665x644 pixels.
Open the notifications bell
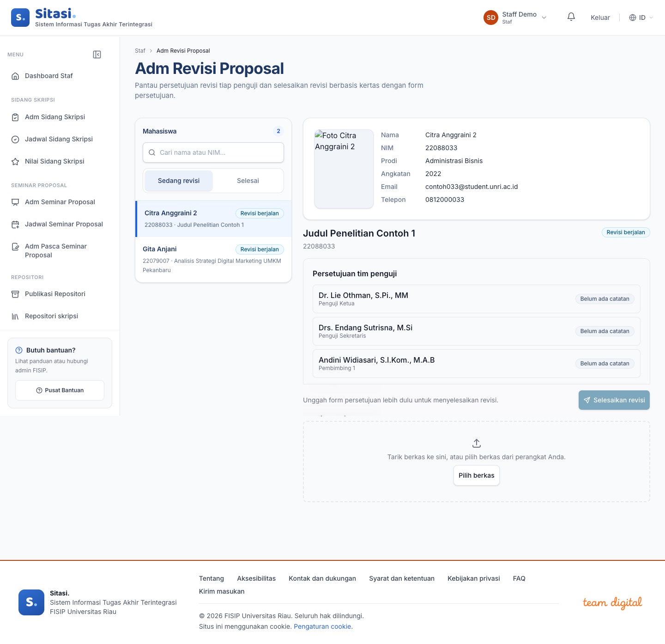tap(571, 17)
